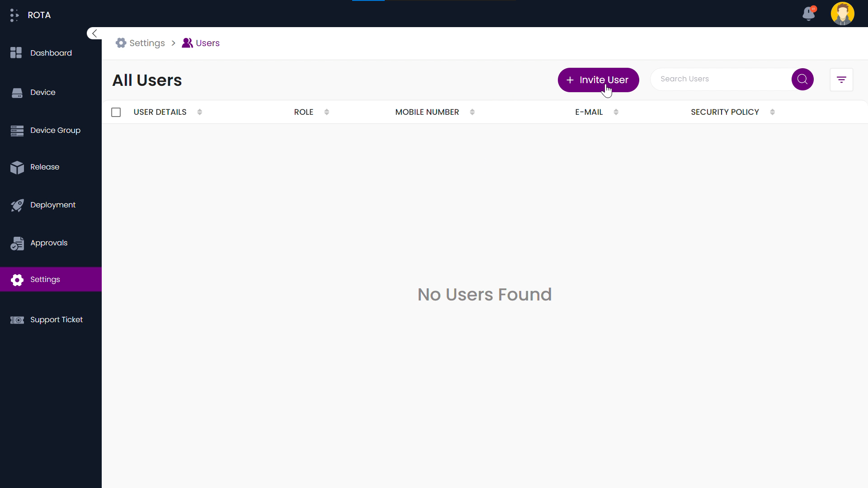Screen dimensions: 868x488
Task: Click the Invite User button
Action: [x=598, y=79]
